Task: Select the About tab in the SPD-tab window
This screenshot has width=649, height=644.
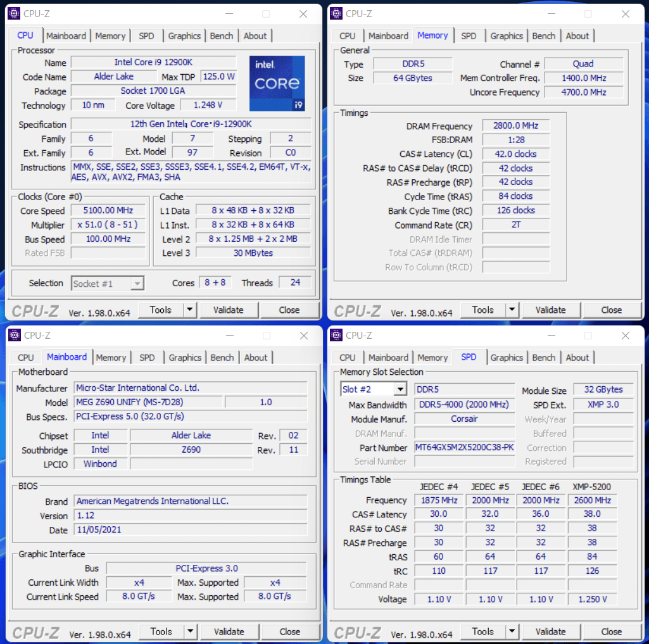Action: 577,357
